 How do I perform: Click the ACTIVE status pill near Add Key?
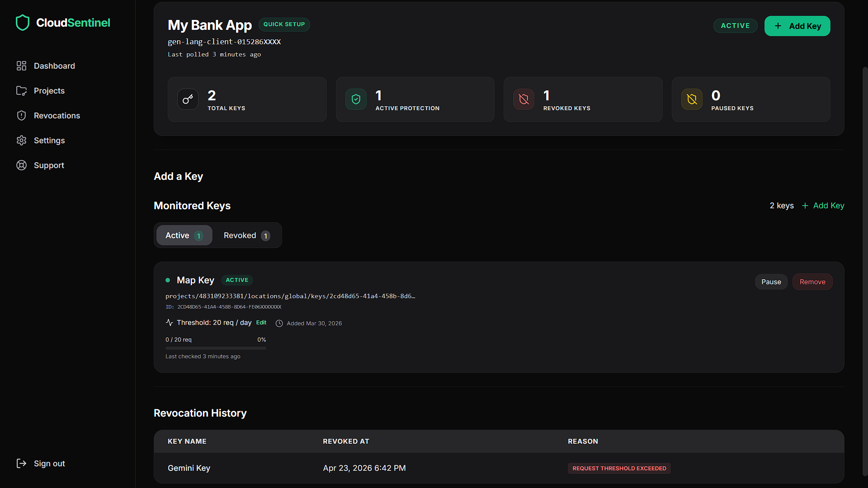tap(735, 26)
